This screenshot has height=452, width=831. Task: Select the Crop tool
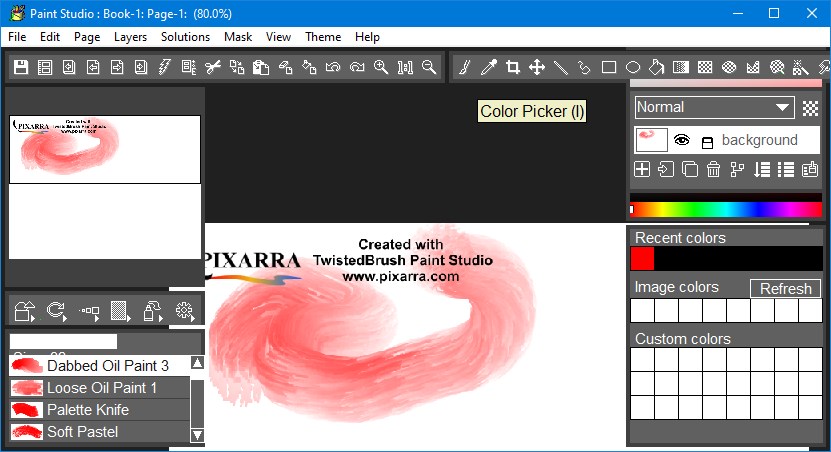(x=512, y=67)
